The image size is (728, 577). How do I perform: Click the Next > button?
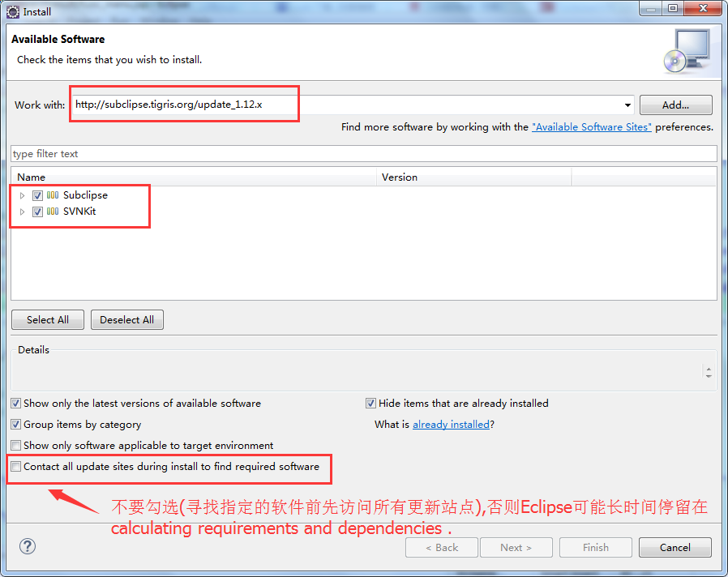coord(516,548)
